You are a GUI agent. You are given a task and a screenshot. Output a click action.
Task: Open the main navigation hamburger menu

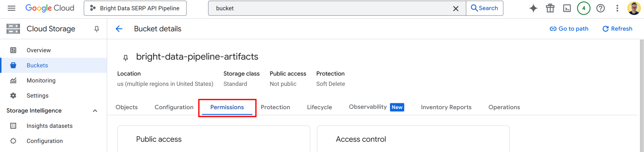(12, 8)
